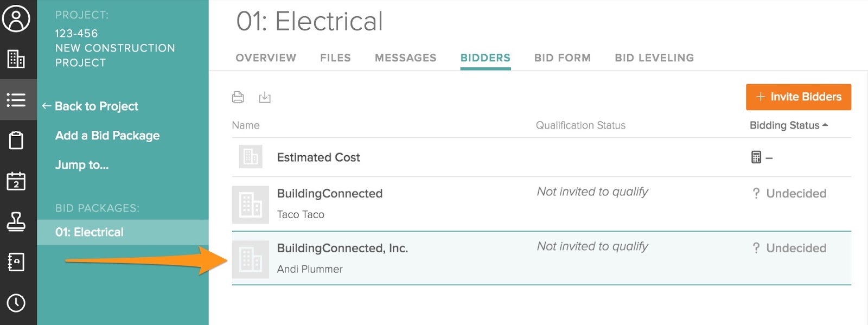The width and height of the screenshot is (868, 325).
Task: Select the 01: Electrical bid package
Action: coord(90,232)
